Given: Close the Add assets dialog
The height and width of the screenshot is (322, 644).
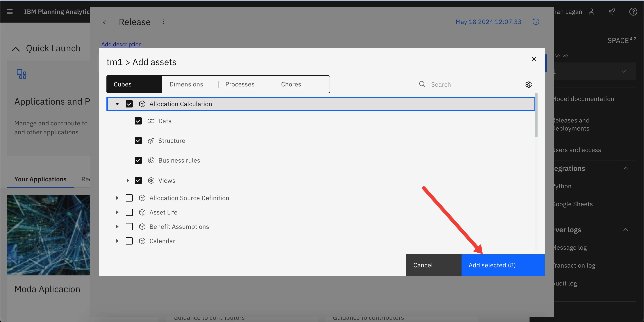Looking at the screenshot, I should [x=534, y=59].
